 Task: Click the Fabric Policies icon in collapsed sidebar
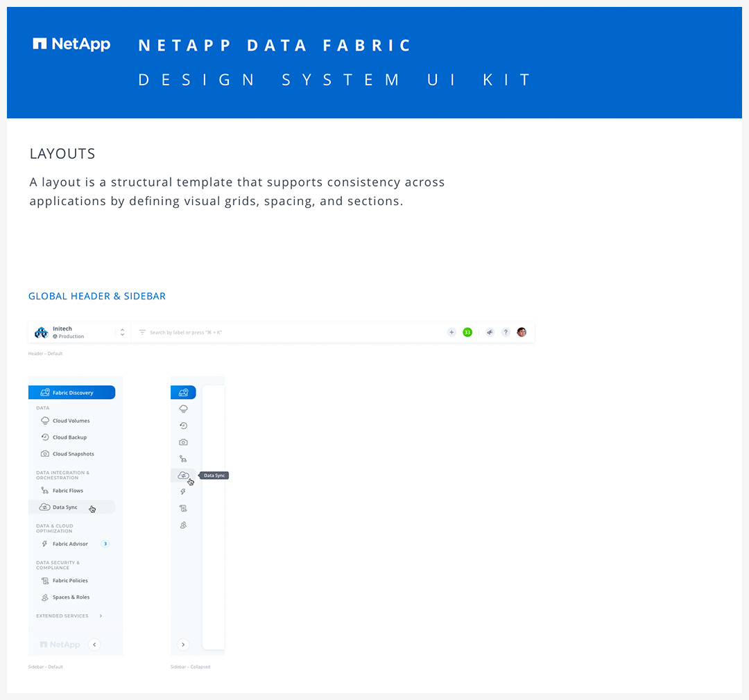183,509
